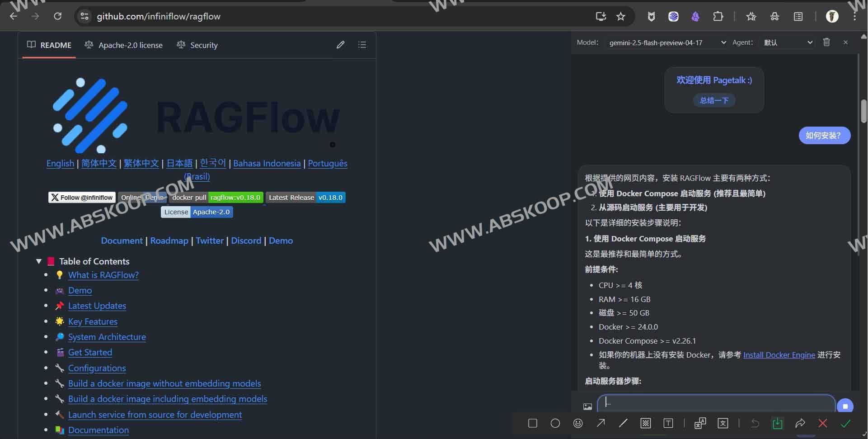Viewport: 868px width, 439px height.
Task: Click the 总结一下 summarize button
Action: pos(714,100)
